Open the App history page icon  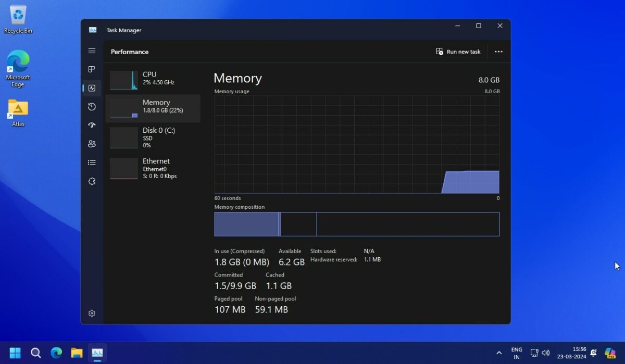coord(92,107)
